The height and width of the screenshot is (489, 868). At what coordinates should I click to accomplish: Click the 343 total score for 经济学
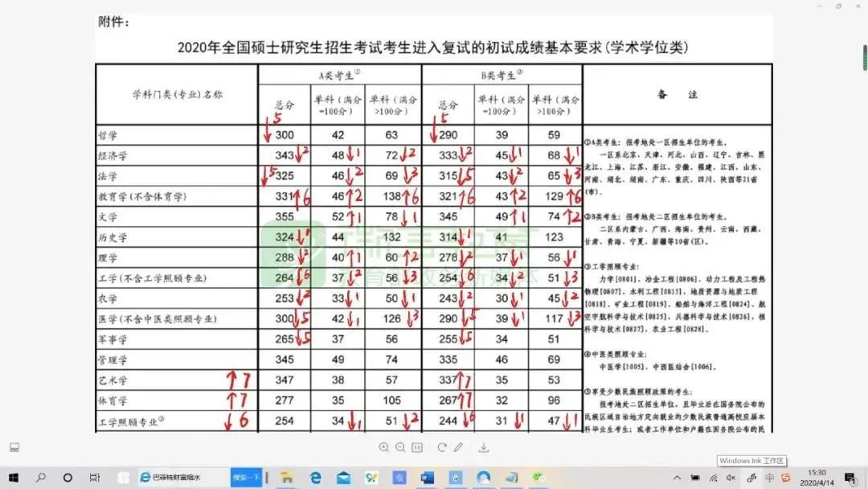[285, 155]
